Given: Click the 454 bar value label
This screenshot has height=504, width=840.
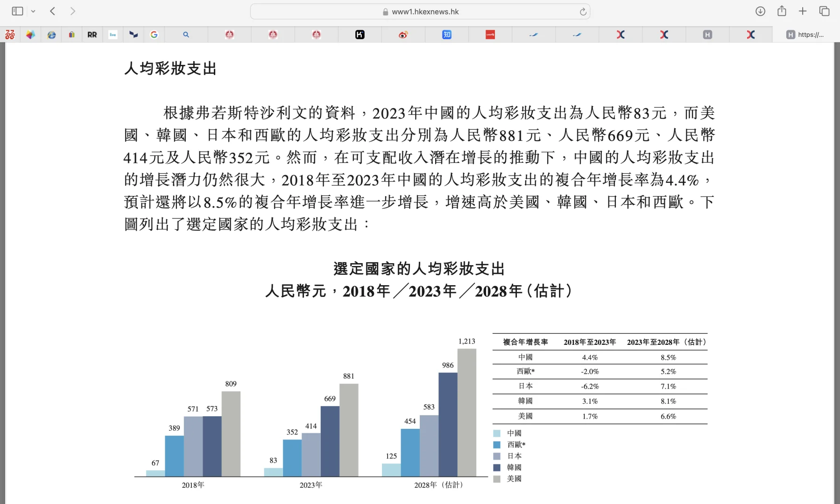Looking at the screenshot, I should point(410,421).
